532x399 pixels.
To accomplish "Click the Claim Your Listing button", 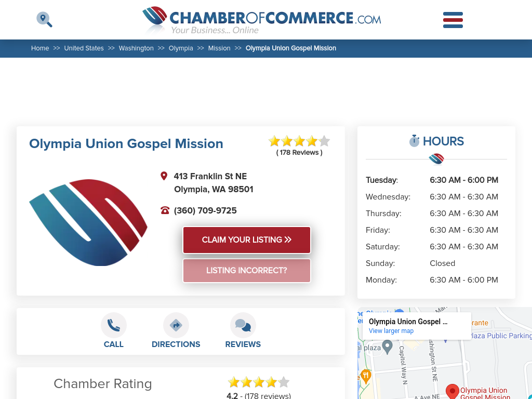I will [x=247, y=240].
